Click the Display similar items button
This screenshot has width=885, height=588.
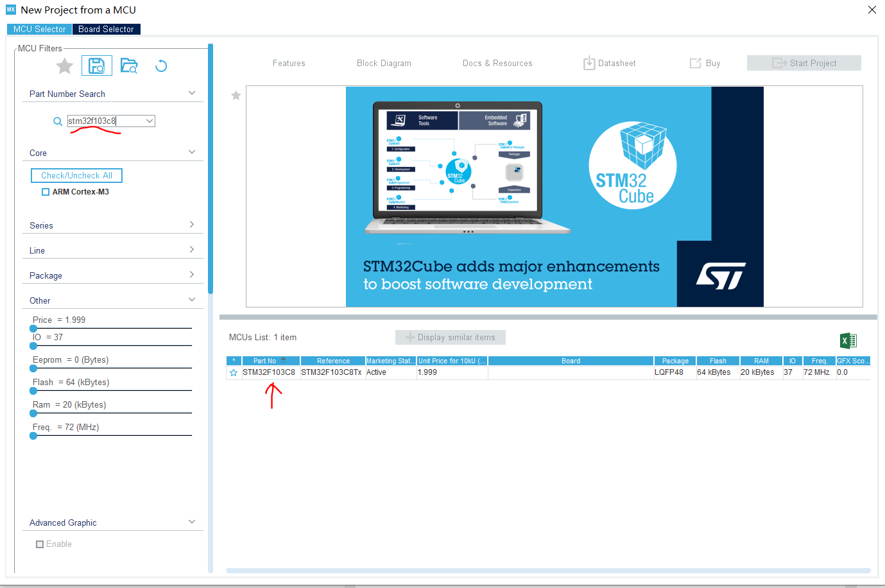click(451, 337)
